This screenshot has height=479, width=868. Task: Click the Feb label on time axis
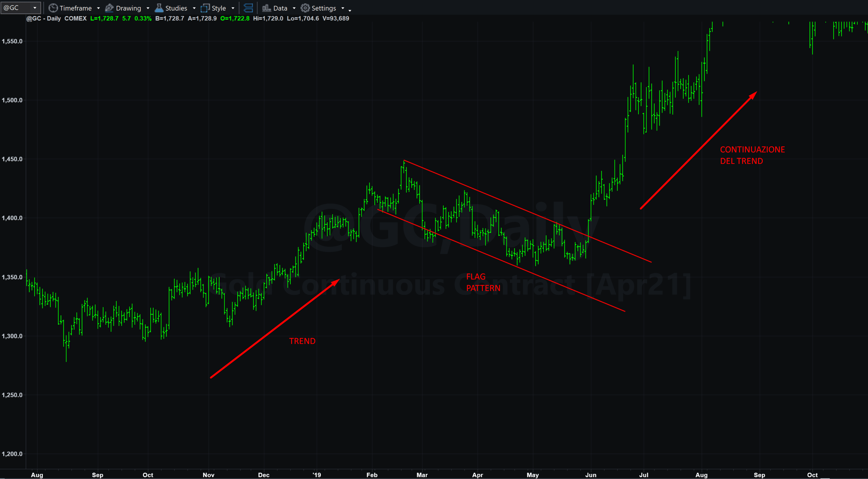pos(372,475)
